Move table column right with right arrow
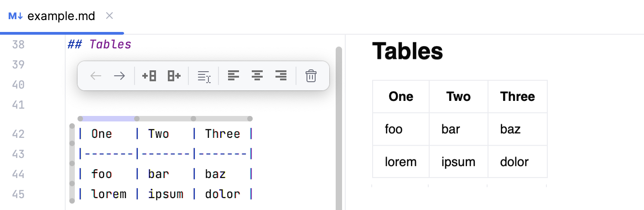 (x=119, y=76)
